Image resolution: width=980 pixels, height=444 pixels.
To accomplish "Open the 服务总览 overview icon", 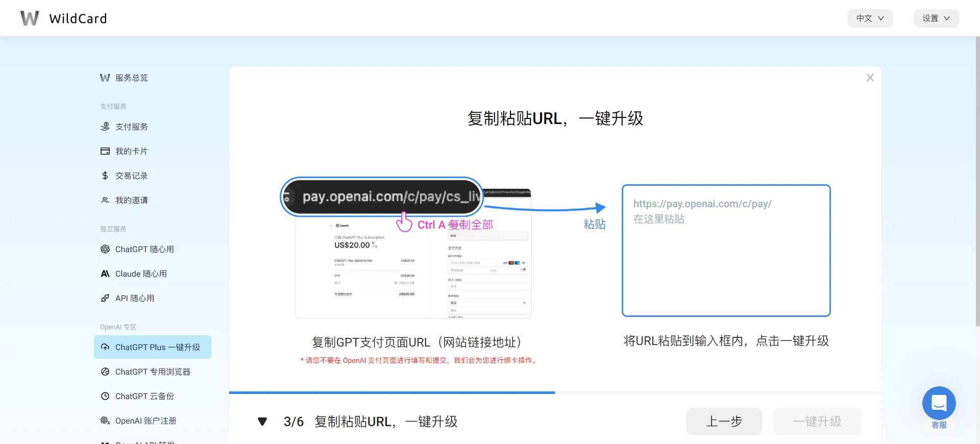I will (x=105, y=78).
